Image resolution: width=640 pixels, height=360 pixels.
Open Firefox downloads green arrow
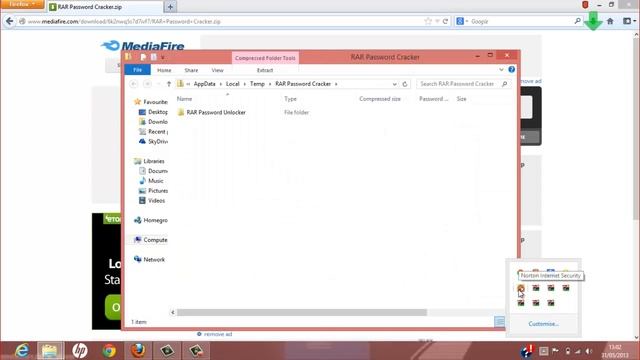pyautogui.click(x=593, y=21)
